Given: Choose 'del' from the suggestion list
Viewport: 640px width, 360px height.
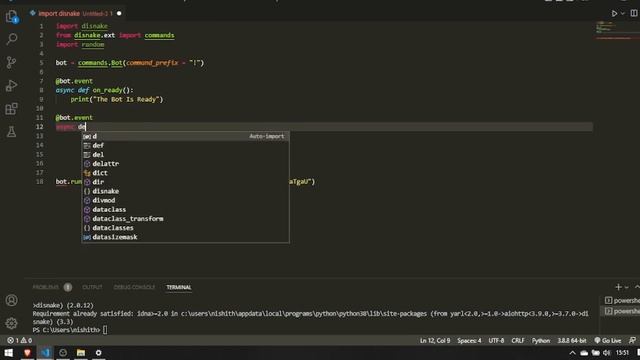Looking at the screenshot, I should pyautogui.click(x=185, y=155).
